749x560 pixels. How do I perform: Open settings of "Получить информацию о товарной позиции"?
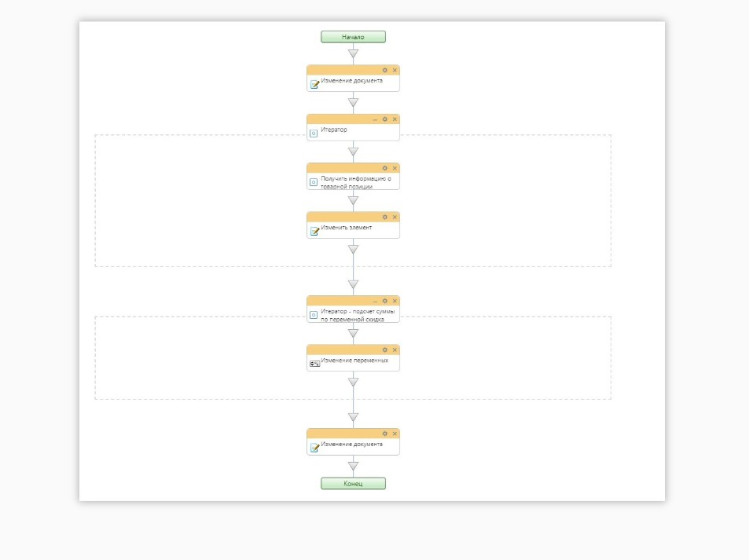click(x=385, y=168)
